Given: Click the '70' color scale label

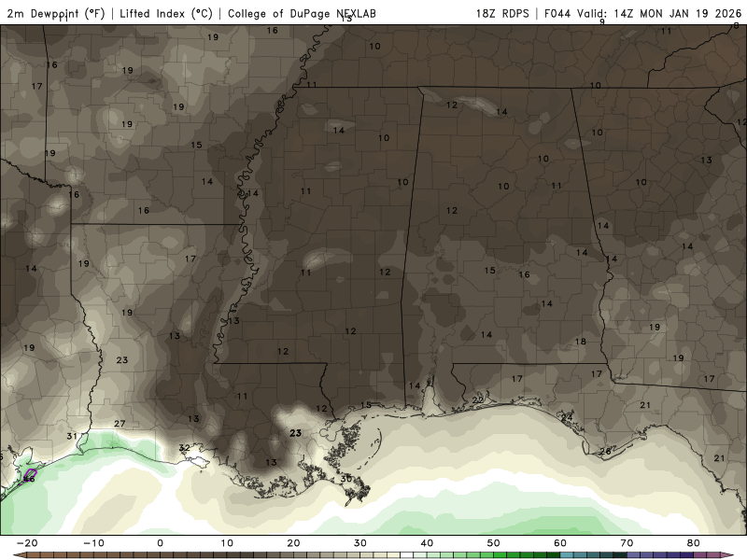Looking at the screenshot, I should tap(627, 543).
